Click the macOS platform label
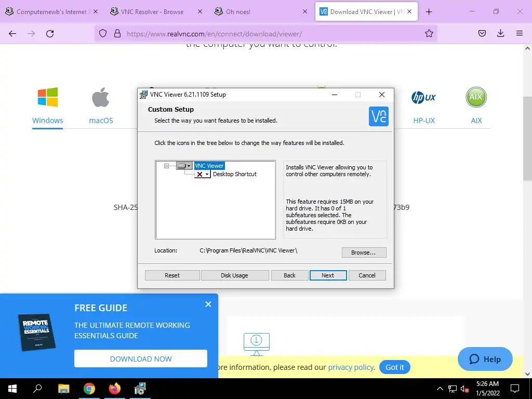The width and height of the screenshot is (532, 399). [x=101, y=121]
